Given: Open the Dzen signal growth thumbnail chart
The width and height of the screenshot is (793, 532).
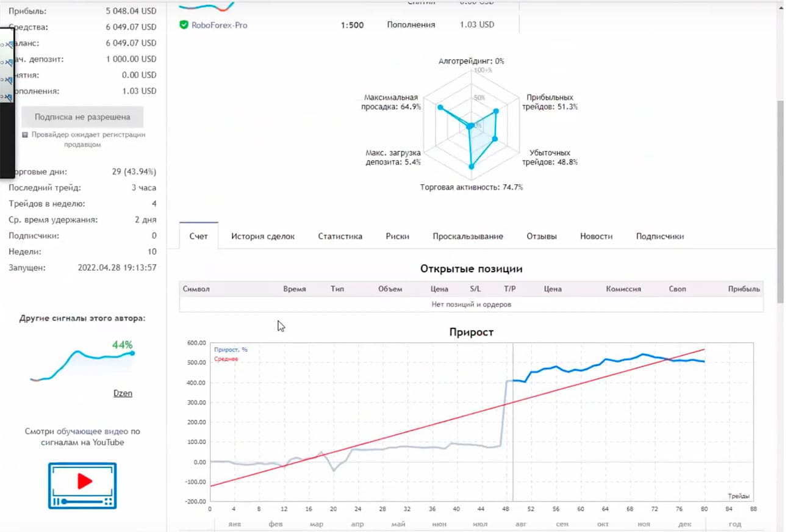Looking at the screenshot, I should (x=82, y=365).
